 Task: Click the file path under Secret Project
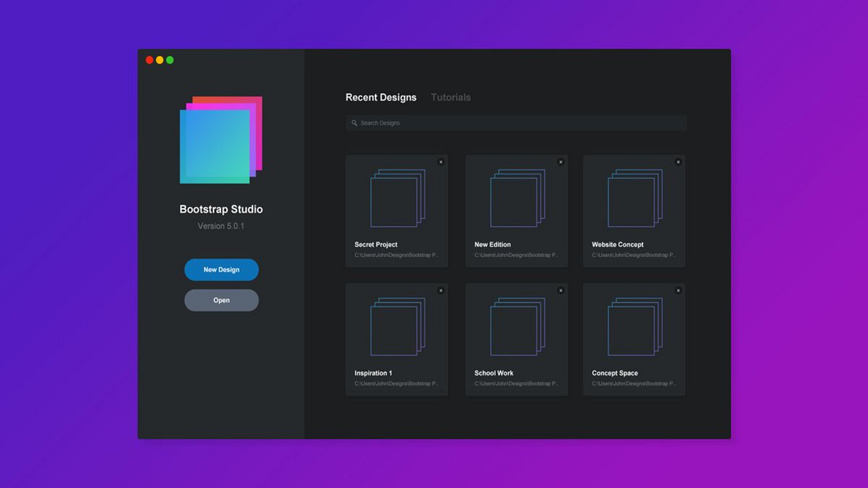(x=396, y=255)
